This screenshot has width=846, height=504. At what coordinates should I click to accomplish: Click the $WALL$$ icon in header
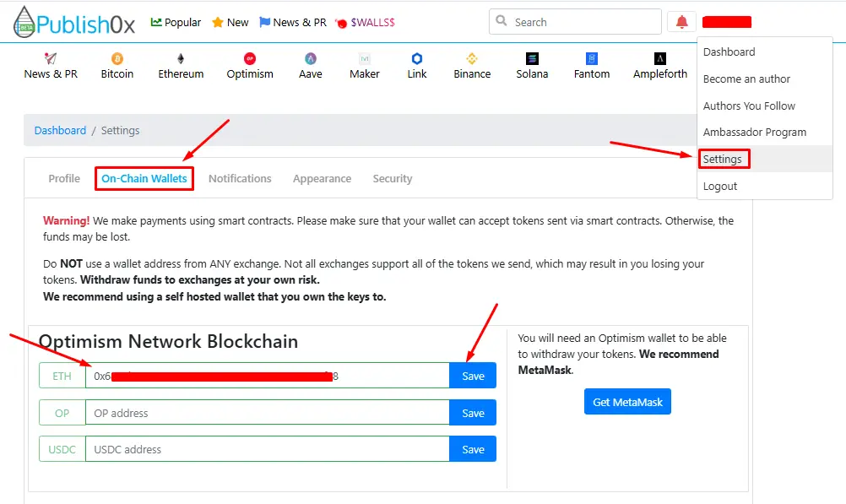pyautogui.click(x=341, y=23)
